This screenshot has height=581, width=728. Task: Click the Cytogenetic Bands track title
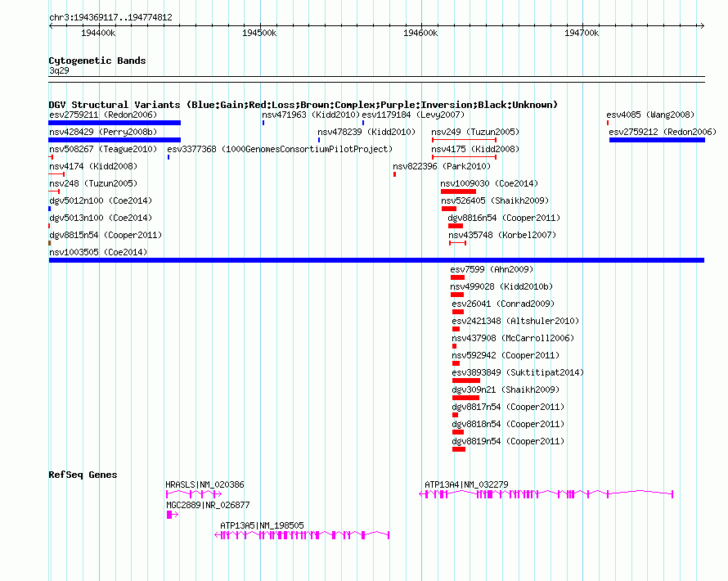(x=97, y=61)
